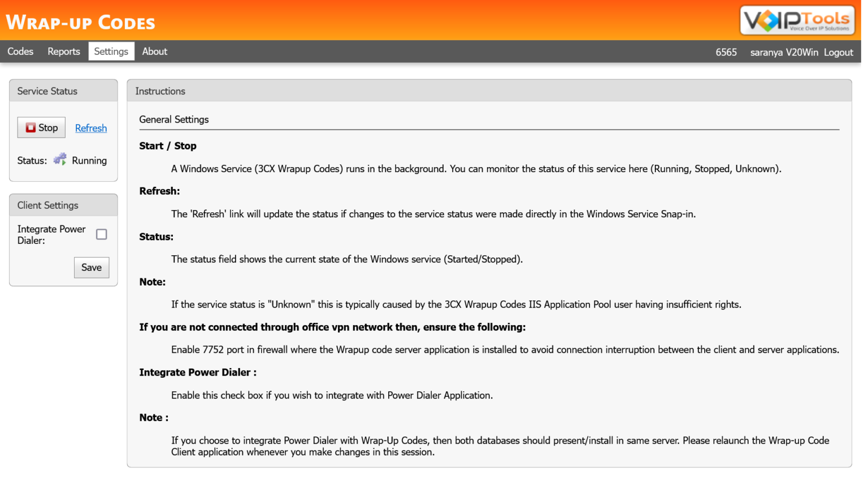Screen dimensions: 868x485
Task: Switch to the Codes tab
Action: coord(20,51)
